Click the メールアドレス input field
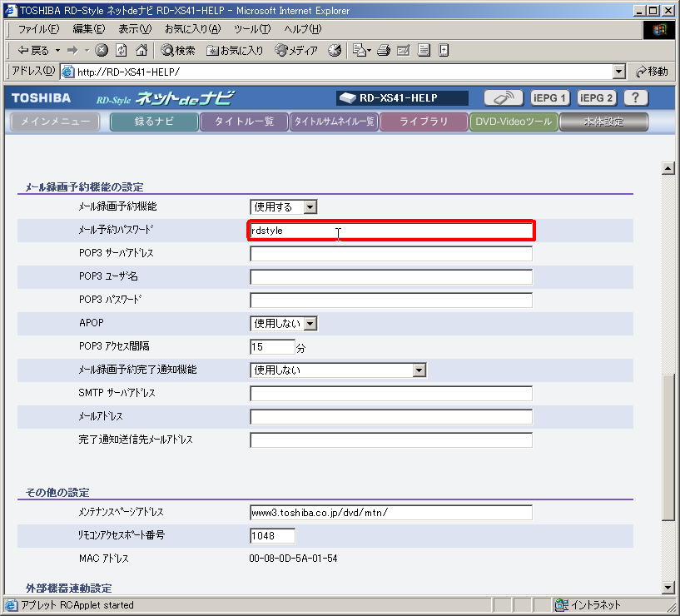680x616 pixels. coord(391,417)
